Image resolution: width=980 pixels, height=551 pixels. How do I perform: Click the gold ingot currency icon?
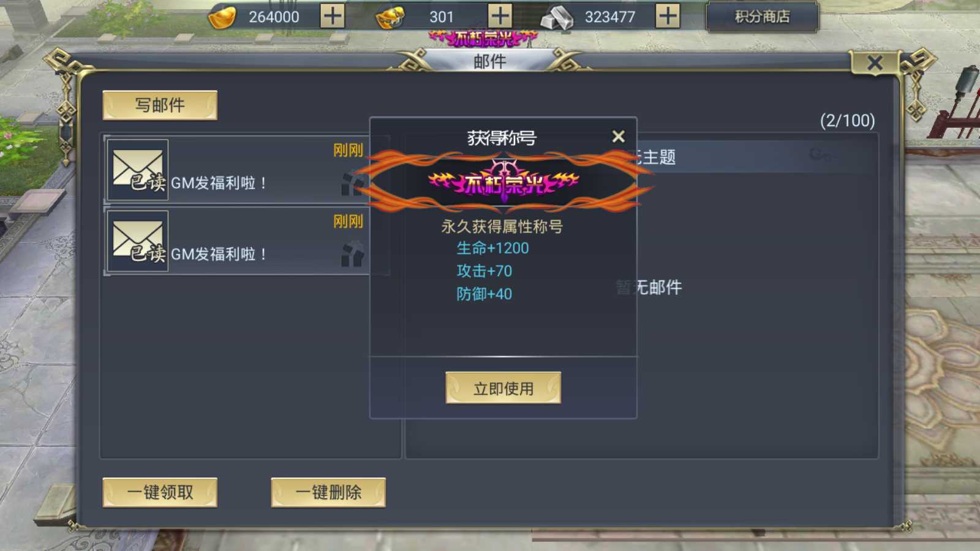tap(222, 17)
